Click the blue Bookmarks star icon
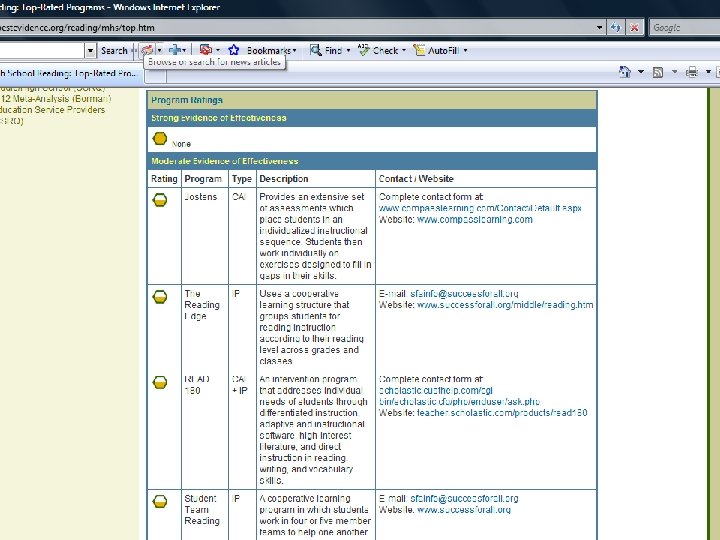Image resolution: width=720 pixels, height=540 pixels. coord(234,50)
